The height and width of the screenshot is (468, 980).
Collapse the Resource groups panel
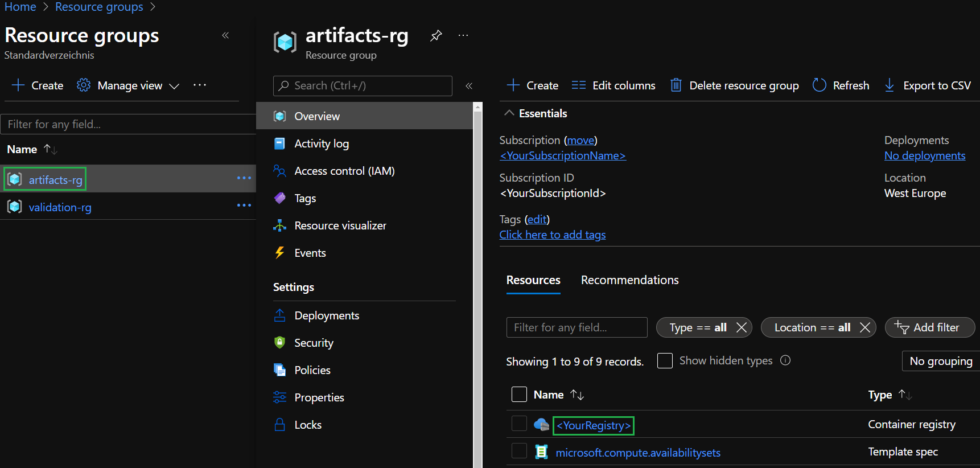point(225,35)
